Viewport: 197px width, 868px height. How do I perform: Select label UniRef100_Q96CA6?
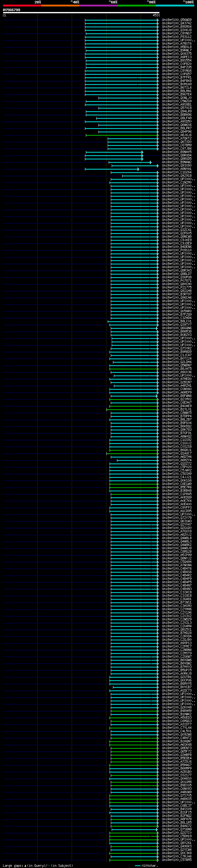[x=176, y=297]
